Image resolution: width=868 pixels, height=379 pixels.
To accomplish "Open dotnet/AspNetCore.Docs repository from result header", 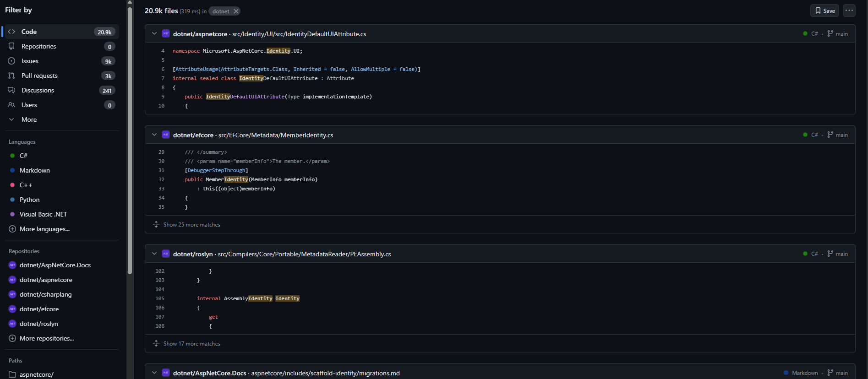I will [x=210, y=373].
